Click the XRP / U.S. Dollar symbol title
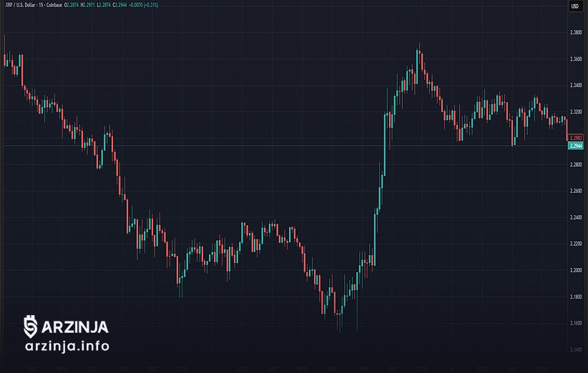 pos(21,5)
